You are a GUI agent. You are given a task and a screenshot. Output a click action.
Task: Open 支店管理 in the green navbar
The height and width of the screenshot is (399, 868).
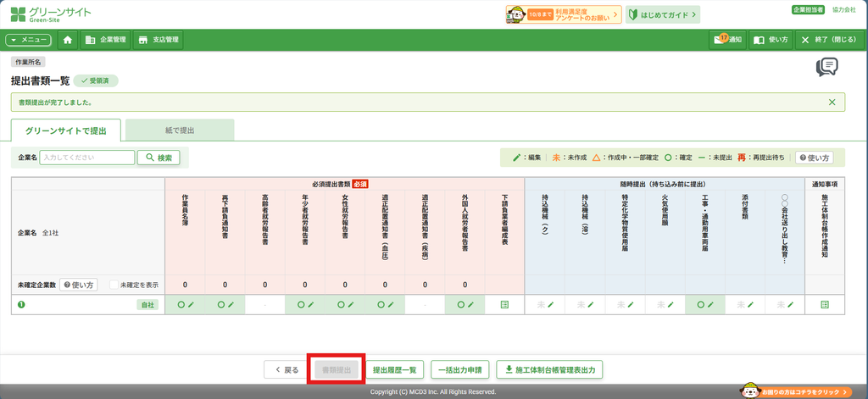tap(159, 40)
